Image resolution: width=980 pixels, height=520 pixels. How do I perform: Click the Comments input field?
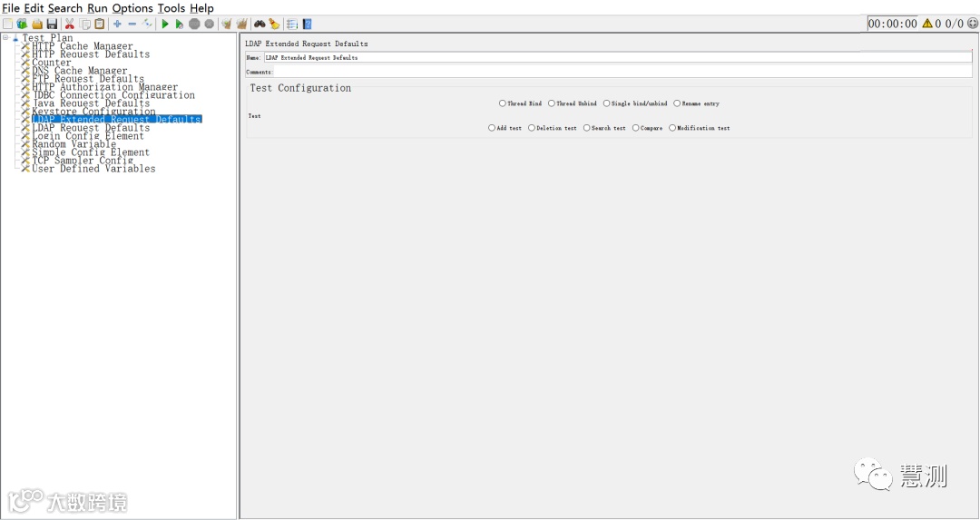coord(622,72)
